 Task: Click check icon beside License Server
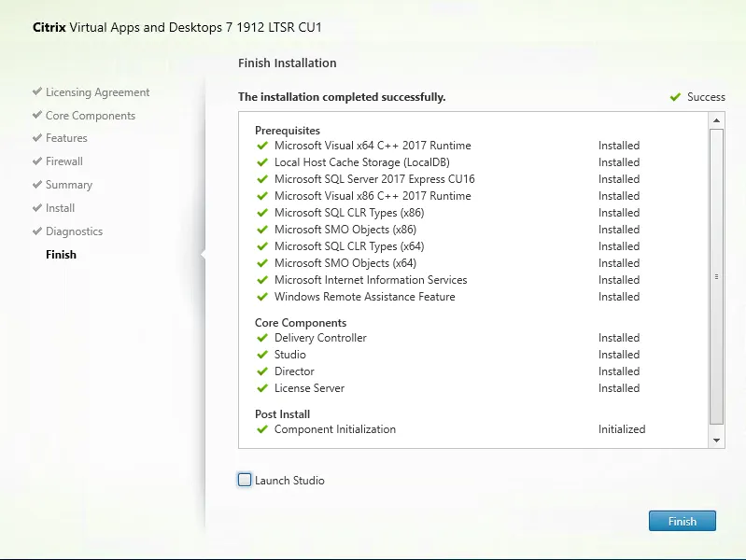coord(262,388)
